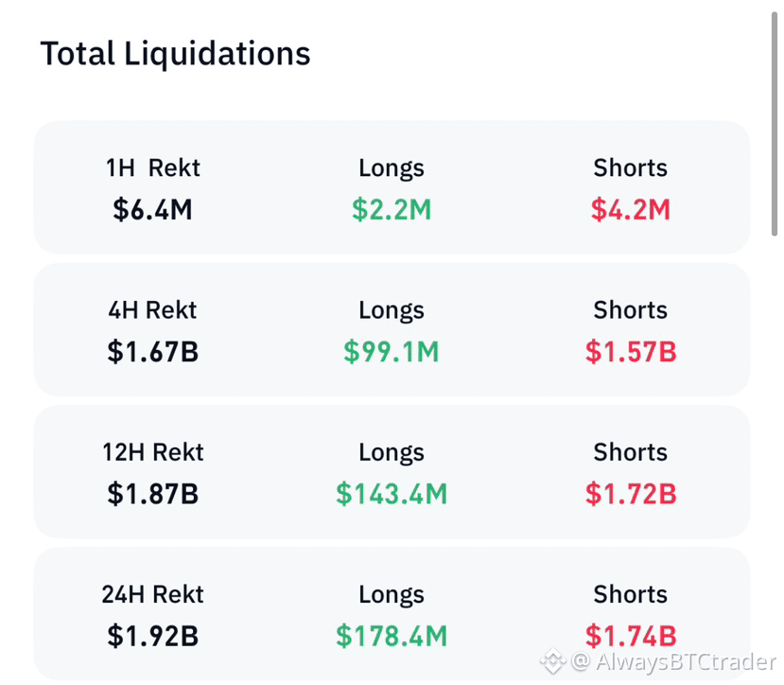784x685 pixels.
Task: Click the AlwaysBTCtrader watermark username
Action: [686, 661]
